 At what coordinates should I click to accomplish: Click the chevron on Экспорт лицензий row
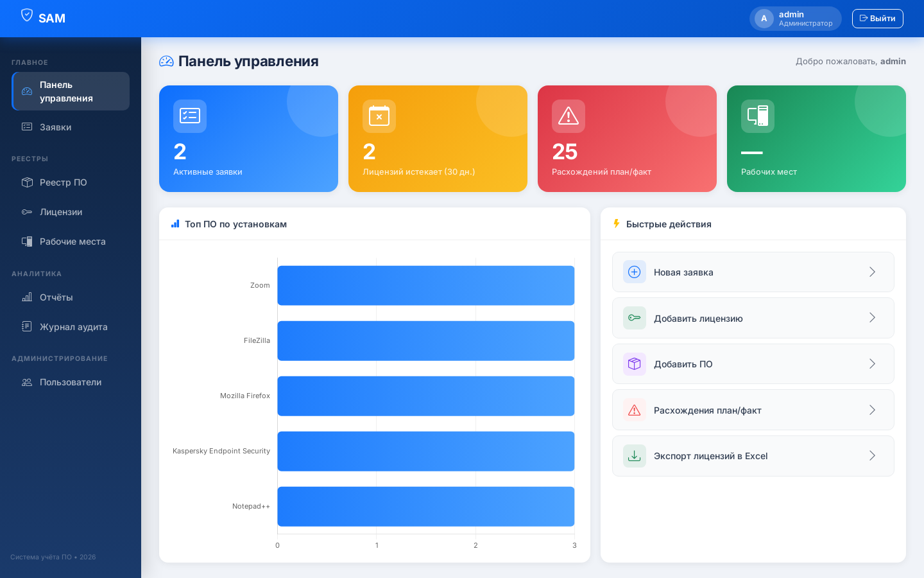872,456
